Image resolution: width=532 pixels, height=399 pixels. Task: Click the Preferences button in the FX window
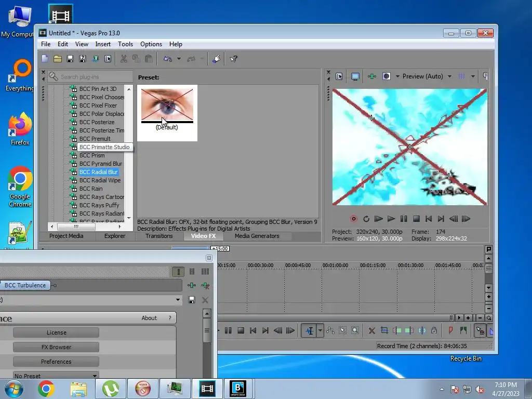[x=56, y=362]
